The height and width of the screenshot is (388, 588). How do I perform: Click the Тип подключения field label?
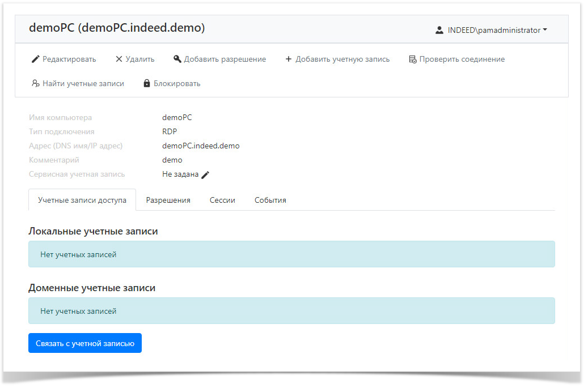coord(61,132)
